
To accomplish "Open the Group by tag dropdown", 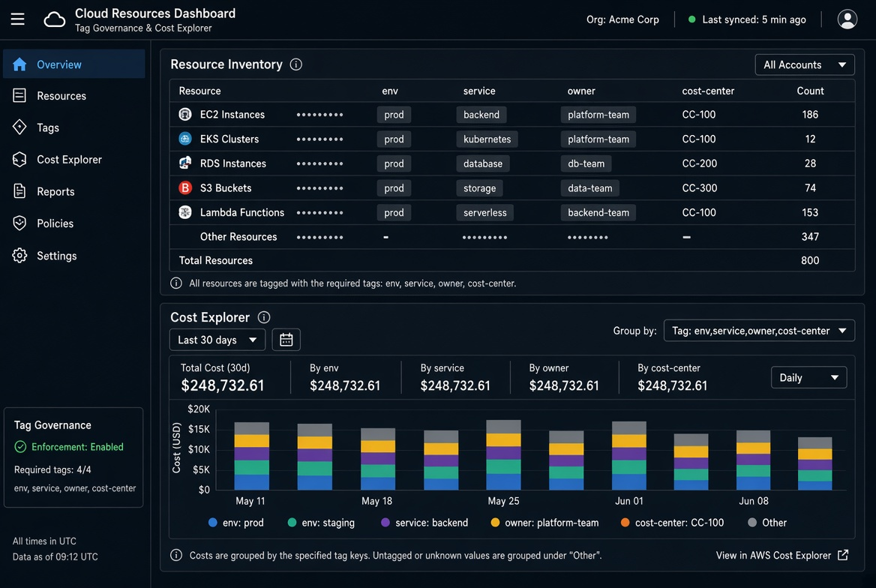I will pyautogui.click(x=759, y=330).
